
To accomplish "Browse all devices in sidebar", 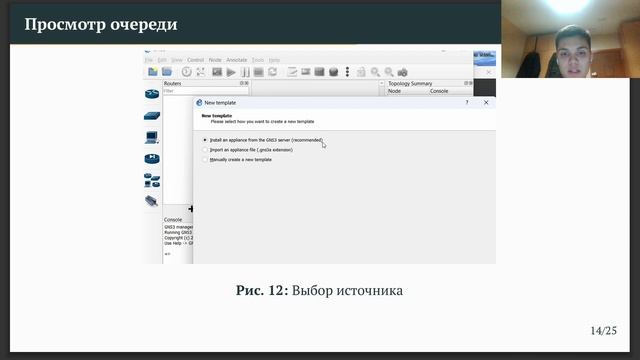I will (152, 180).
